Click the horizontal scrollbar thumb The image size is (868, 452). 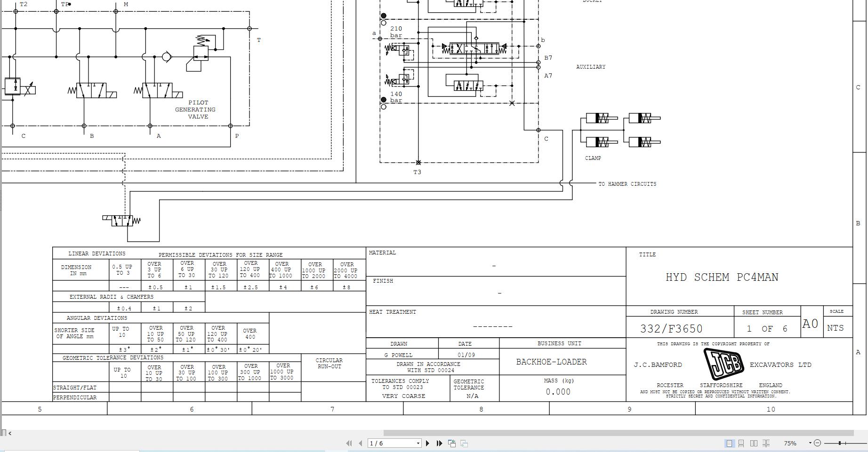coord(619,433)
